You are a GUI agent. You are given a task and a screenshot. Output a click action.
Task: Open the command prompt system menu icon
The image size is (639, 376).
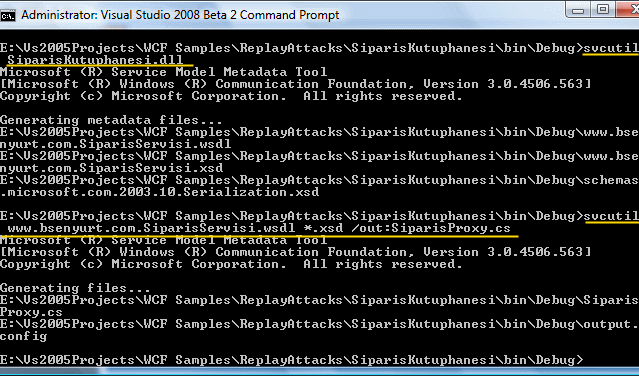pos(8,15)
